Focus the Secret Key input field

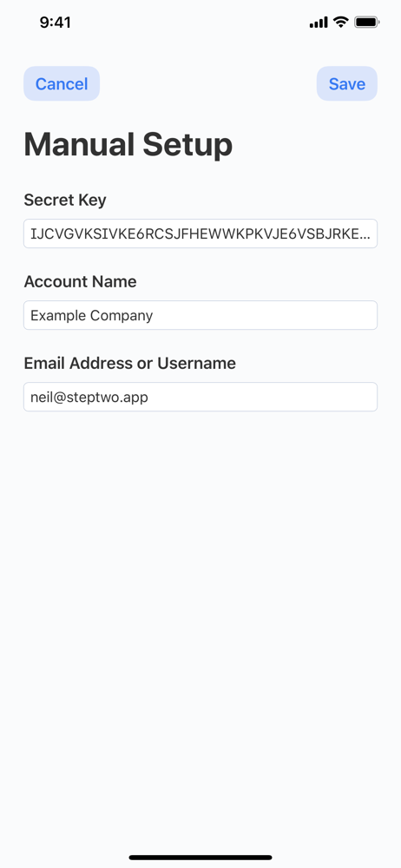point(200,233)
